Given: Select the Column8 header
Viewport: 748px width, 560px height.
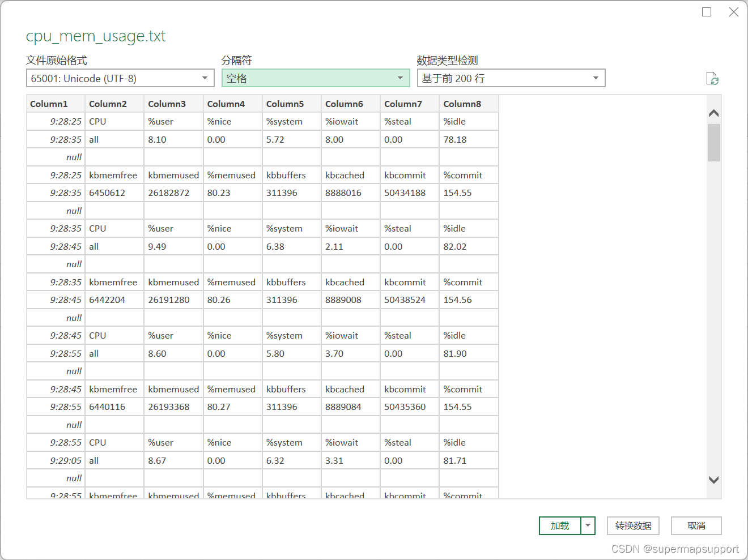Looking at the screenshot, I should coord(469,104).
